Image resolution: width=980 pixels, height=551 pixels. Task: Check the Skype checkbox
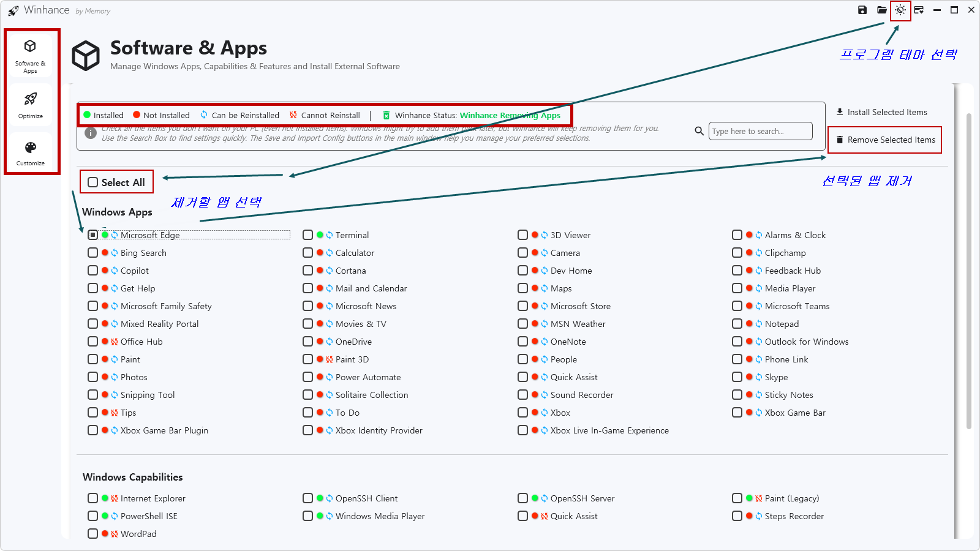pos(737,377)
